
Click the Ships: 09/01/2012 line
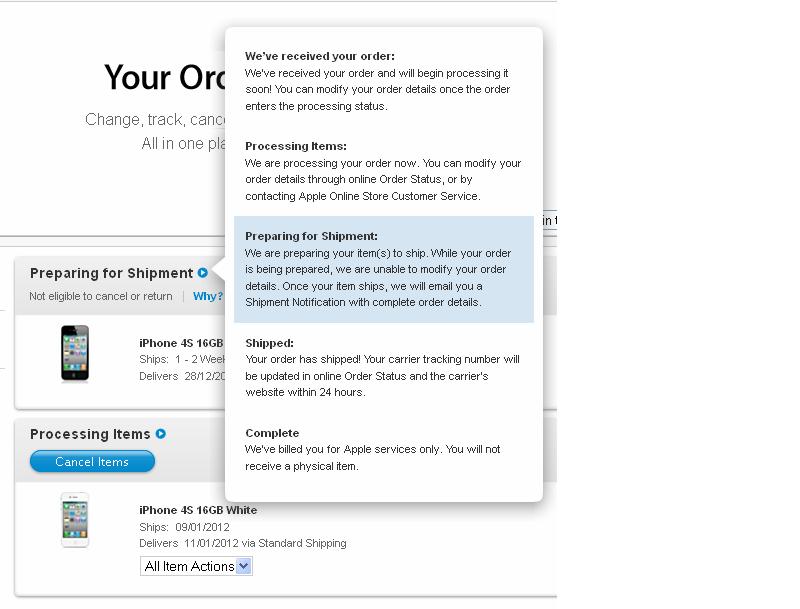coord(184,527)
